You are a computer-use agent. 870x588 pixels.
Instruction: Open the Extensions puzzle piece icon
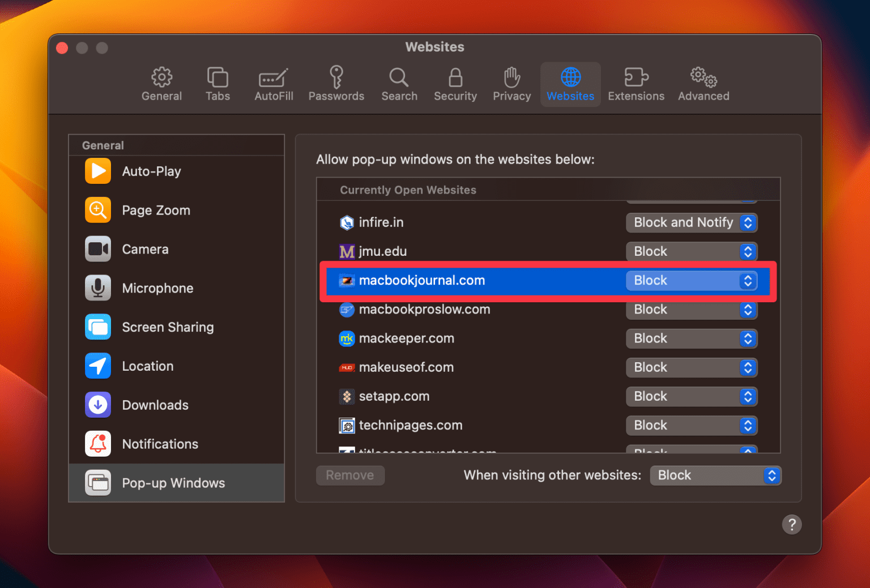coord(636,83)
